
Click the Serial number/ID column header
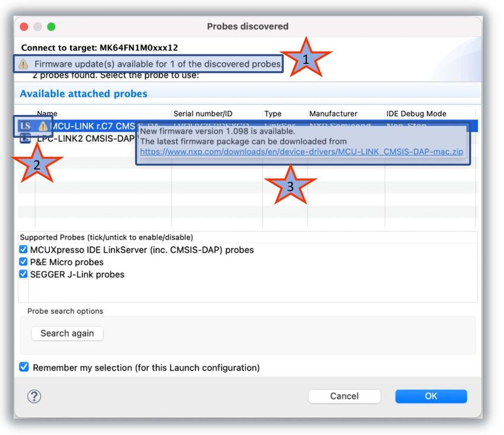coord(203,113)
